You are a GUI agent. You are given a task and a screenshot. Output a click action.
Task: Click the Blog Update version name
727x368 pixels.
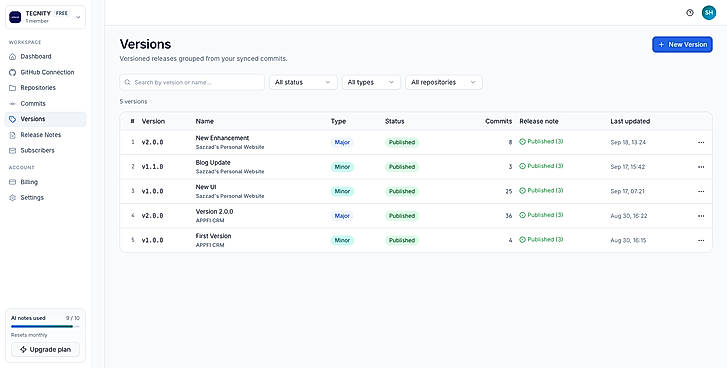213,163
